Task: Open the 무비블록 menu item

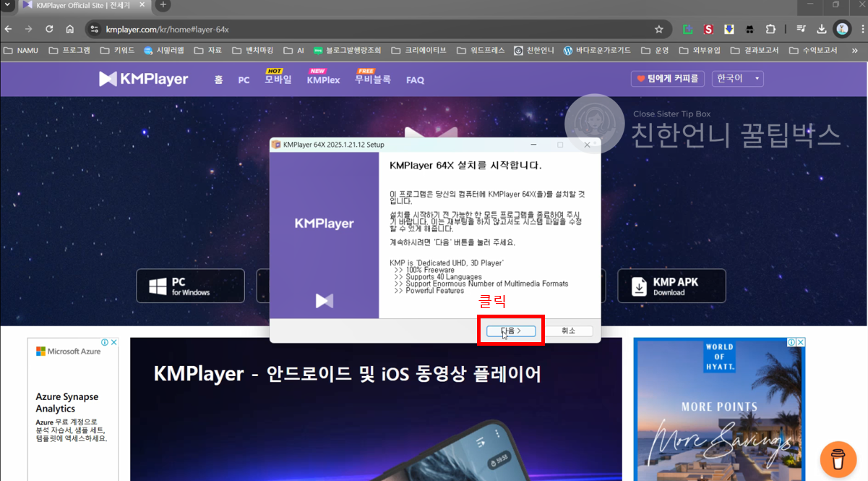Action: [x=373, y=80]
